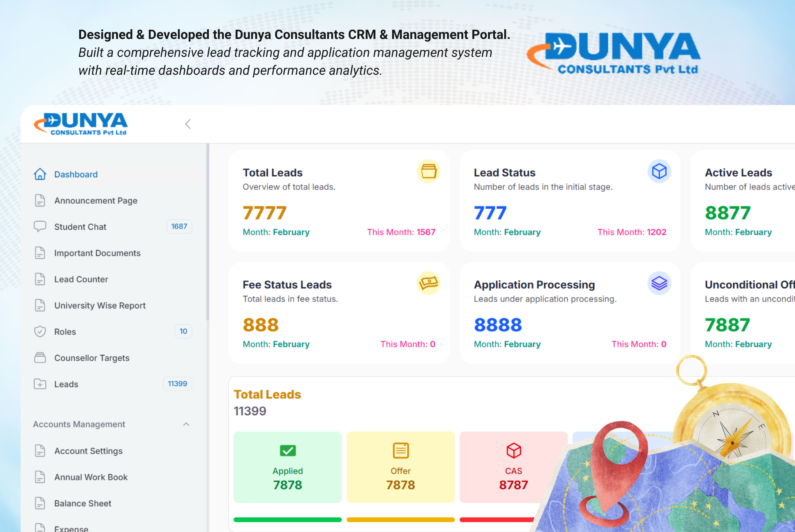Go to Lead Counter page

(x=81, y=279)
